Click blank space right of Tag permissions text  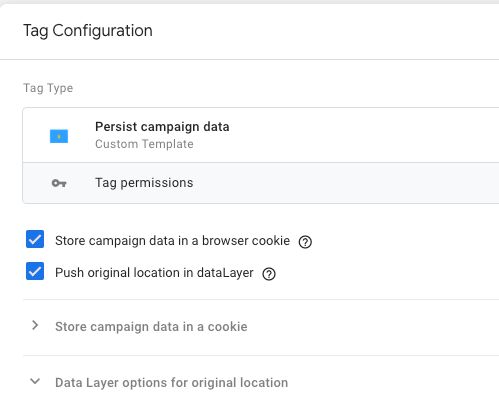347,183
